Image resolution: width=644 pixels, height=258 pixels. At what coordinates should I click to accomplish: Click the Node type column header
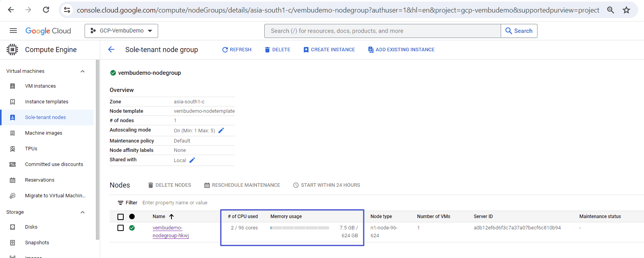click(x=381, y=217)
